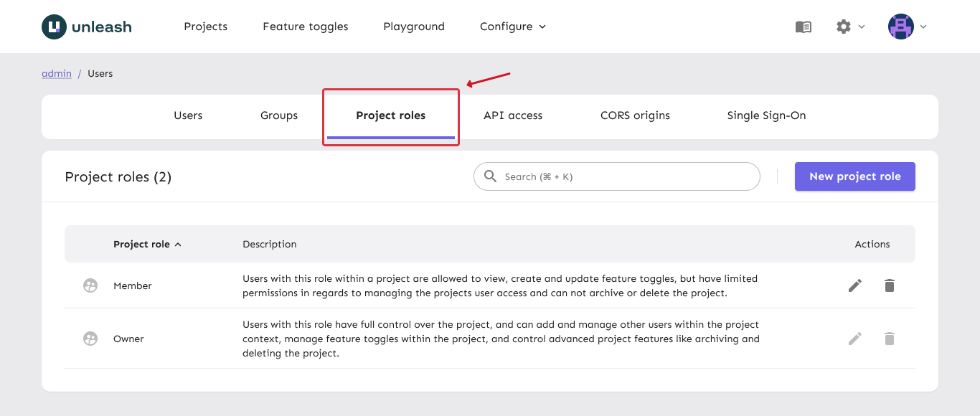The image size is (980, 416).
Task: Expand the Configure dropdown menu
Action: pos(512,27)
